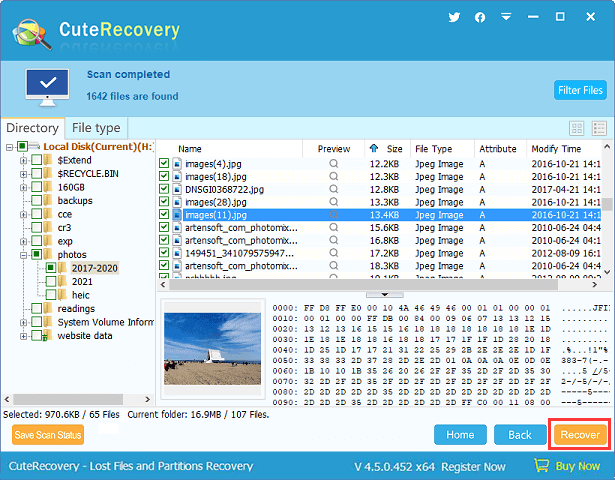The image size is (615, 480).
Task: Toggle the photos folder checkbox
Action: pyautogui.click(x=36, y=254)
